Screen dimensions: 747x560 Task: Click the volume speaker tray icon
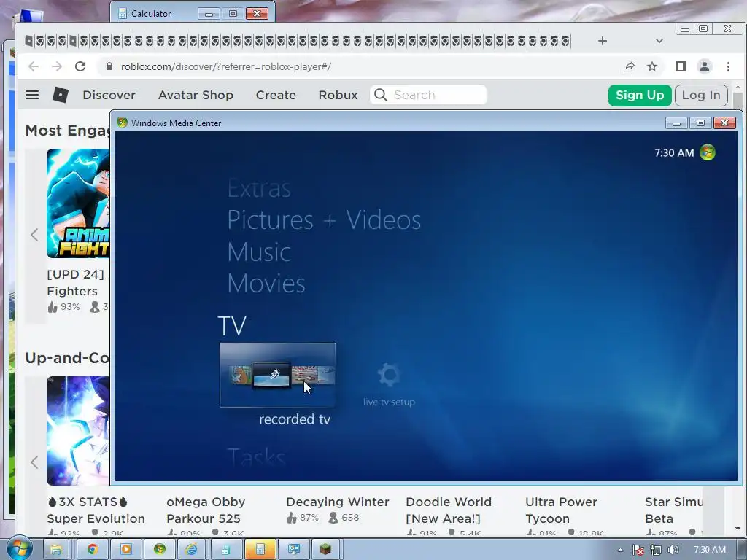click(x=673, y=550)
